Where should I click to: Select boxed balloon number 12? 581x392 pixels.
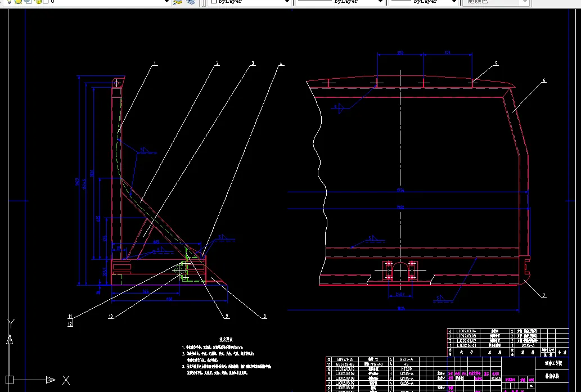[x=70, y=323]
